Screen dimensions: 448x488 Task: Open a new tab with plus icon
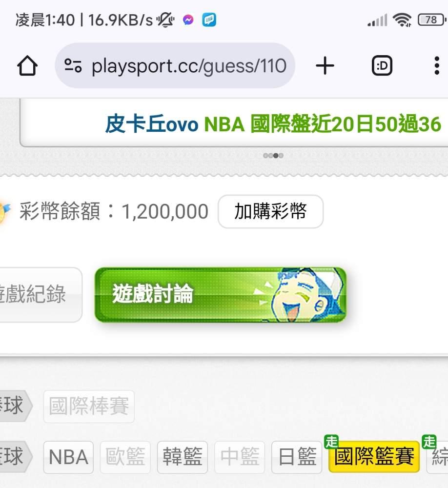(x=325, y=66)
